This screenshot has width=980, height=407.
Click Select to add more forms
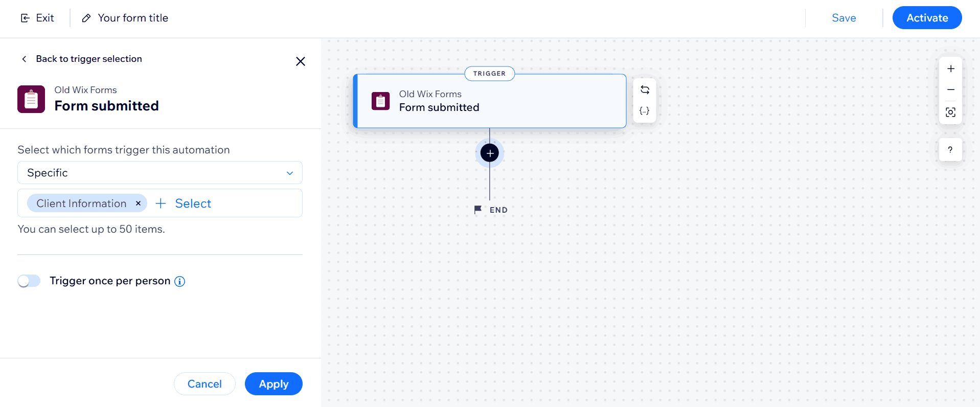coord(183,203)
